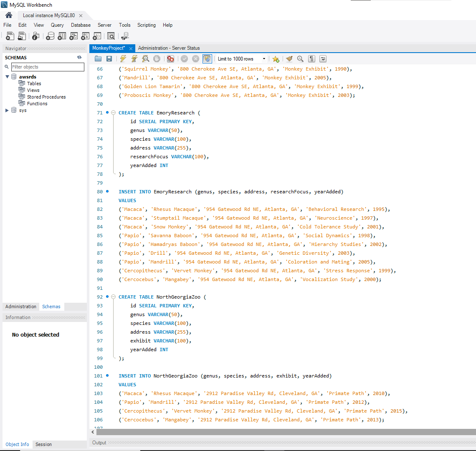Run EXPLAIN on statement under cursor
This screenshot has width=476, height=451.
tap(145, 58)
